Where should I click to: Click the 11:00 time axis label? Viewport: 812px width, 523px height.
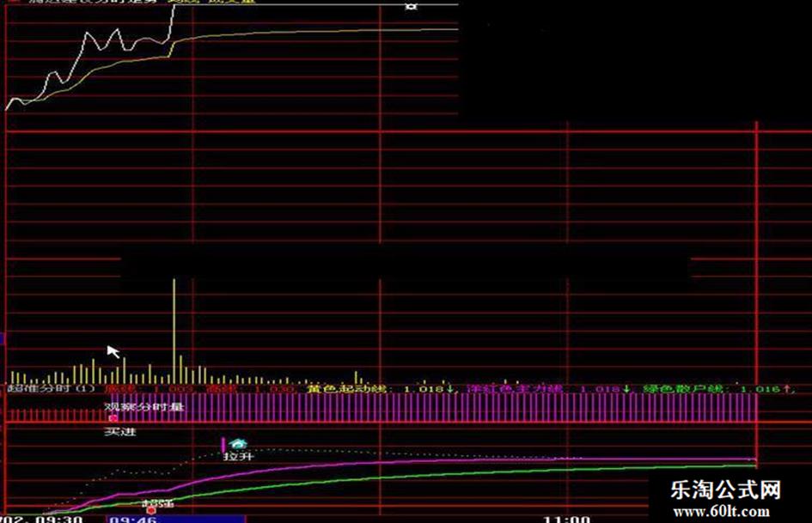pyautogui.click(x=566, y=519)
